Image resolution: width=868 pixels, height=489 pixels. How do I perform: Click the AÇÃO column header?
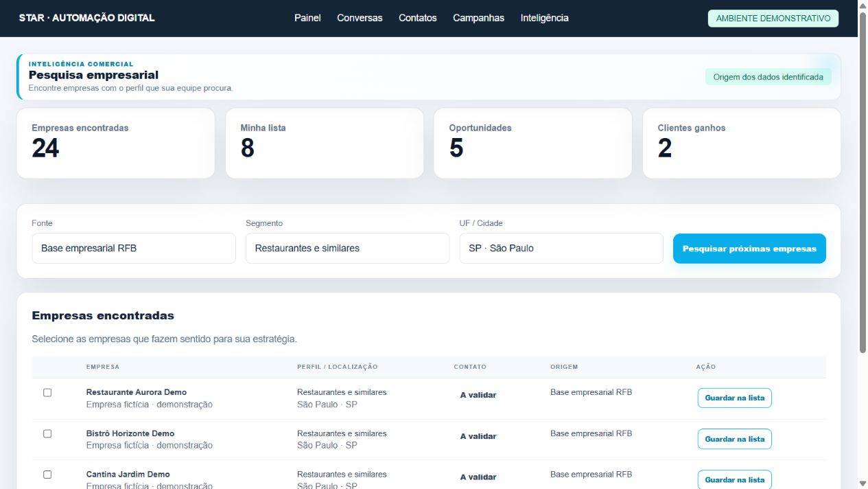tap(706, 367)
